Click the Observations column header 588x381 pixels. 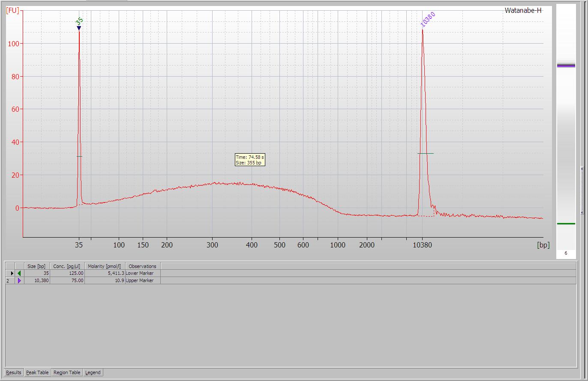(143, 266)
